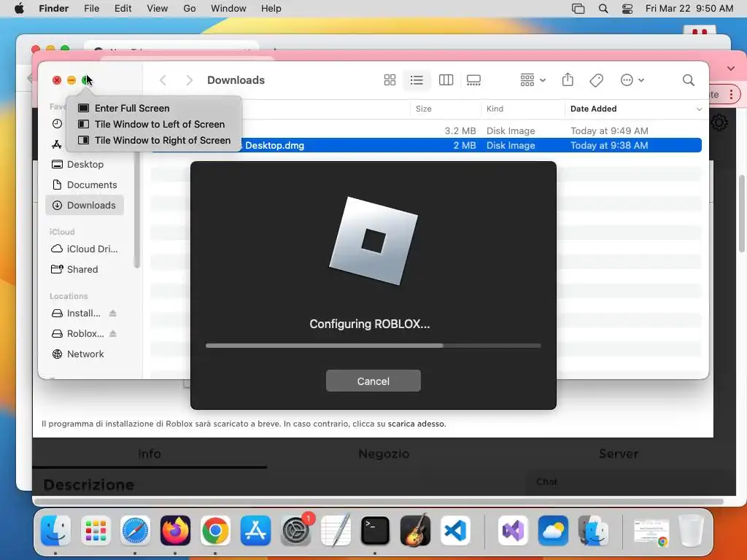
Task: Switch to the Server tab
Action: (618, 454)
